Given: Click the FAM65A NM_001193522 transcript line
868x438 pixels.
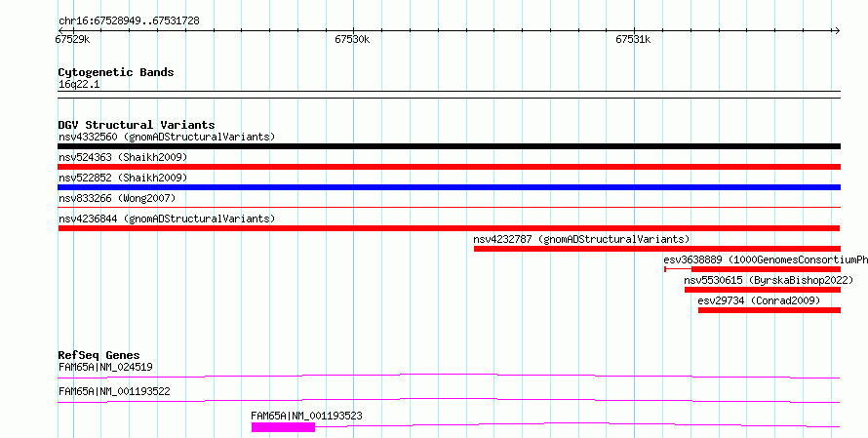Looking at the screenshot, I should tap(449, 401).
